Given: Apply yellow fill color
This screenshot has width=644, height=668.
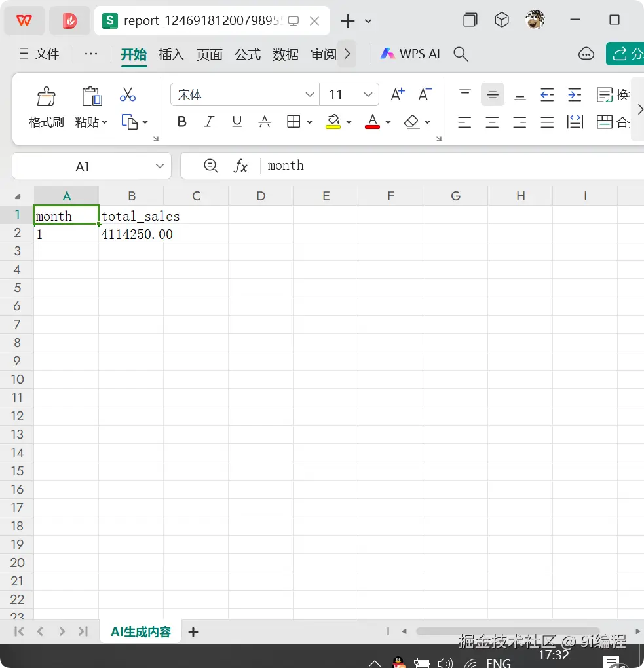Looking at the screenshot, I should tap(333, 122).
